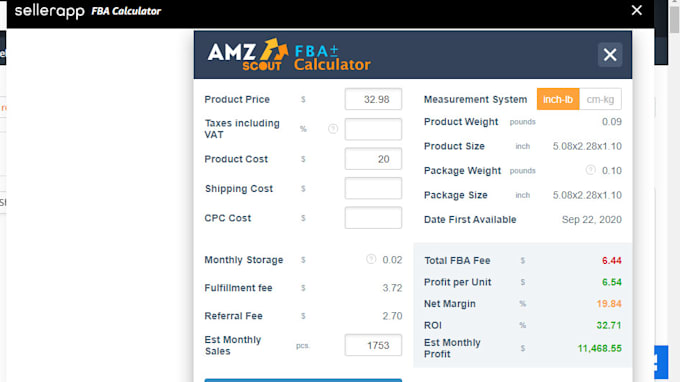
Task: Click the sellerapp logo in header
Action: (x=49, y=11)
